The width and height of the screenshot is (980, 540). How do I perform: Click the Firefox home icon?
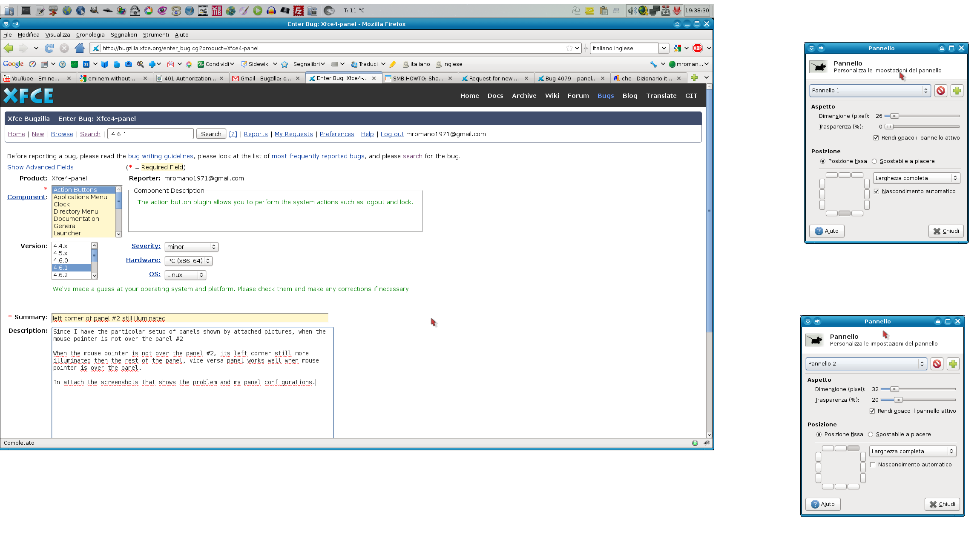point(80,48)
